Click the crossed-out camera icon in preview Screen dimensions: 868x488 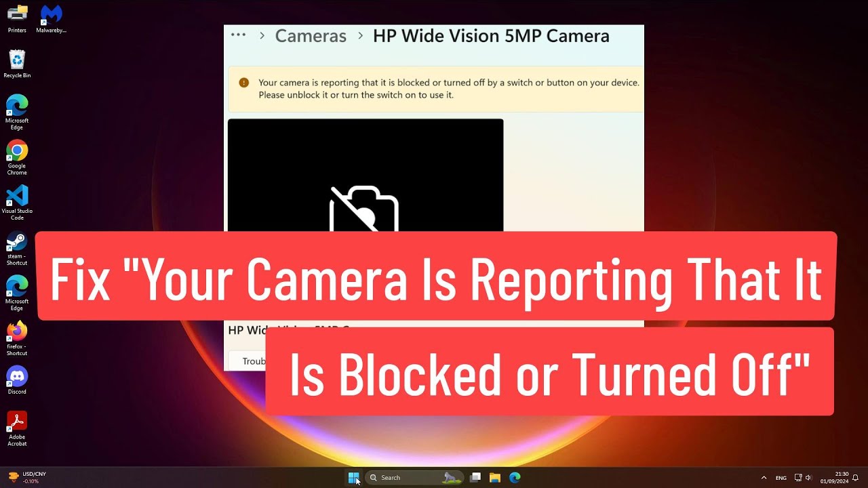[364, 209]
